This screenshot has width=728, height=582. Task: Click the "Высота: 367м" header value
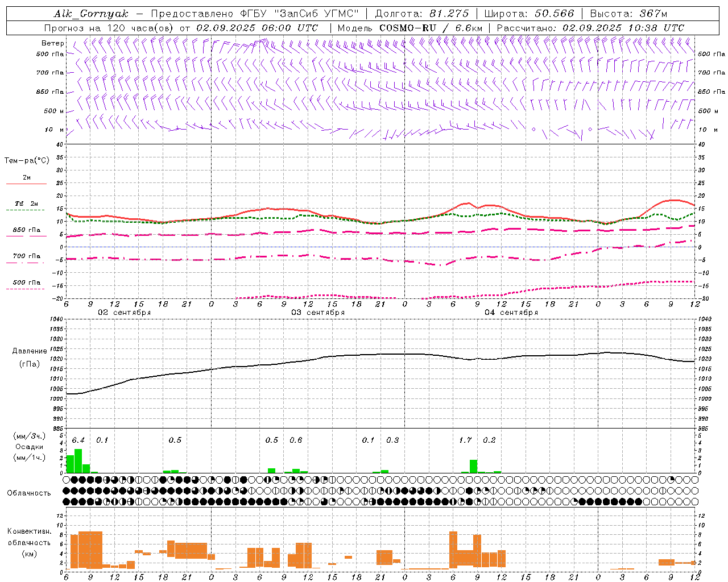click(x=628, y=14)
